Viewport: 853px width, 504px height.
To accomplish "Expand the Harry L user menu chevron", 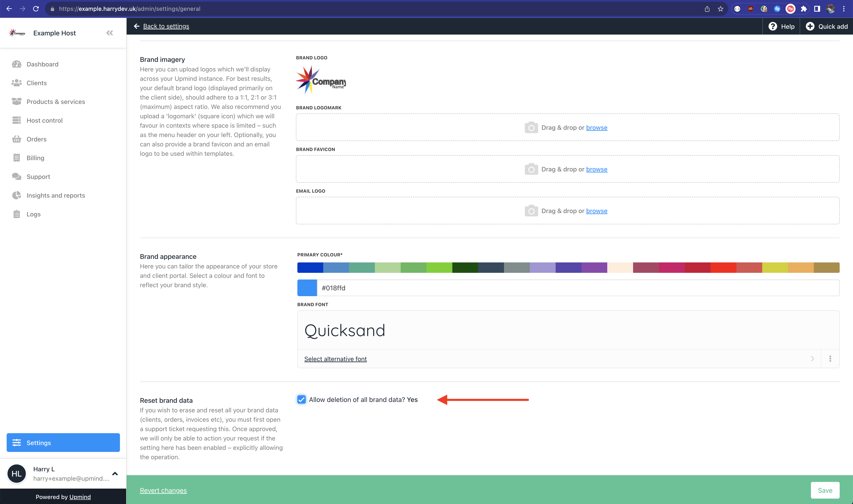I will 115,474.
